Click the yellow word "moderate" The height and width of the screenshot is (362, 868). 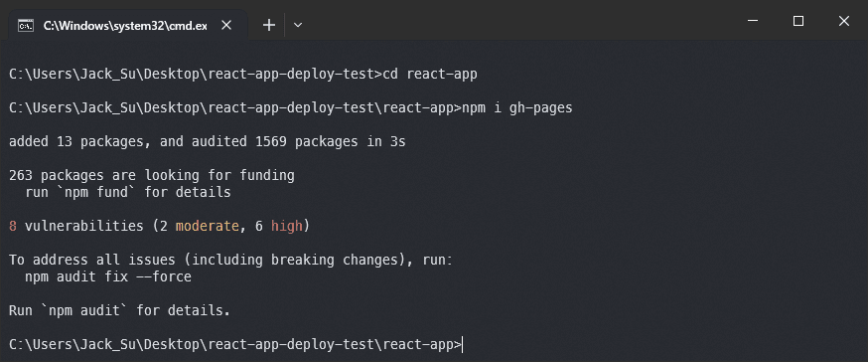pos(208,226)
